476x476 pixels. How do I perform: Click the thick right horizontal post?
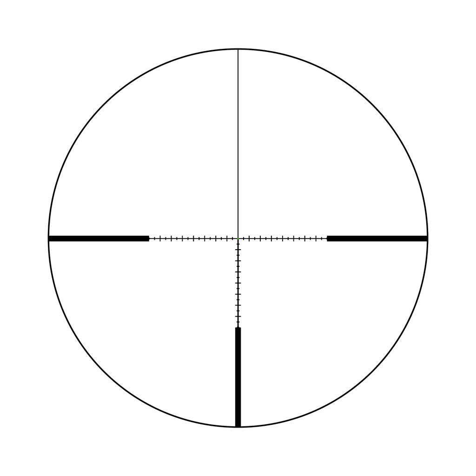pyautogui.click(x=377, y=238)
